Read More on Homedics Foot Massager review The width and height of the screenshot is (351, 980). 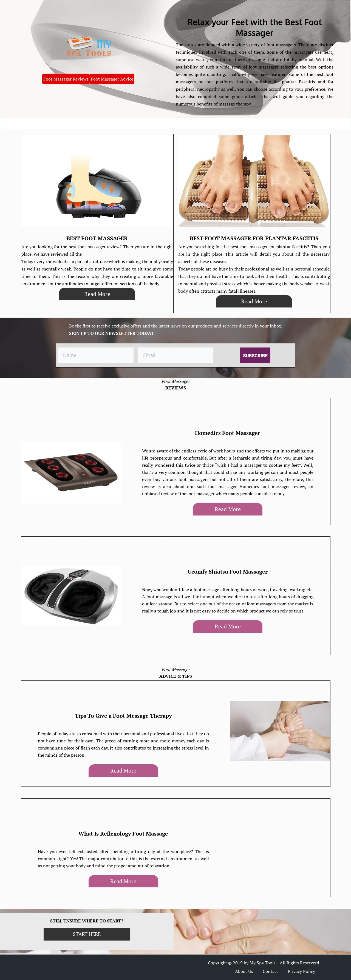point(228,509)
